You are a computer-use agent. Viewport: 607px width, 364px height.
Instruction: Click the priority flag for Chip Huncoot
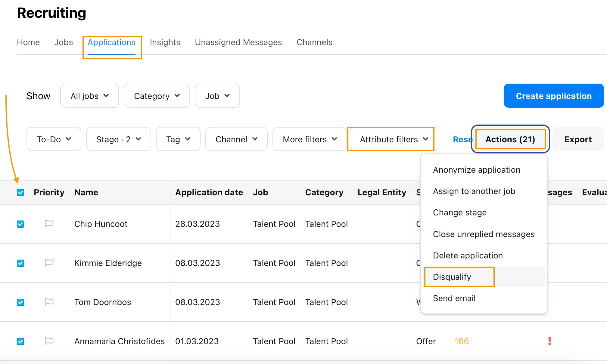pyautogui.click(x=49, y=224)
